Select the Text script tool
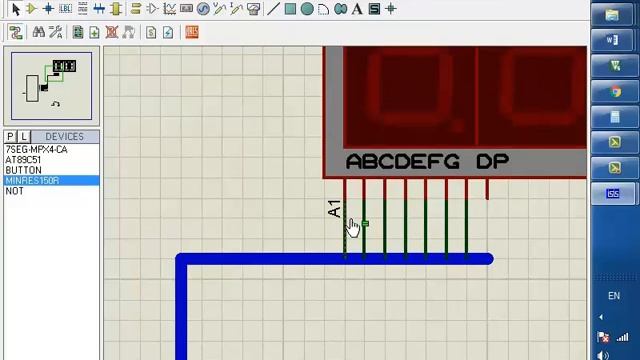This screenshot has width=640, height=360. pyautogui.click(x=82, y=9)
